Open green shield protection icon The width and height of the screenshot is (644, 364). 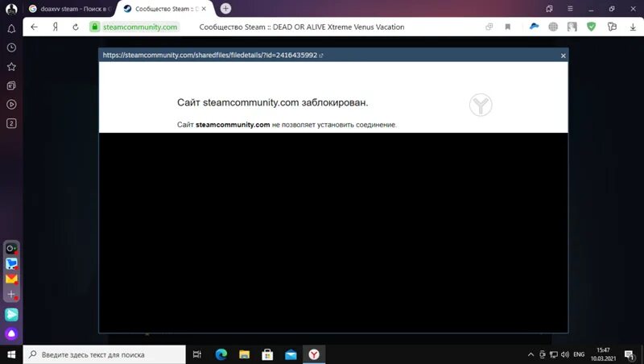pos(591,27)
